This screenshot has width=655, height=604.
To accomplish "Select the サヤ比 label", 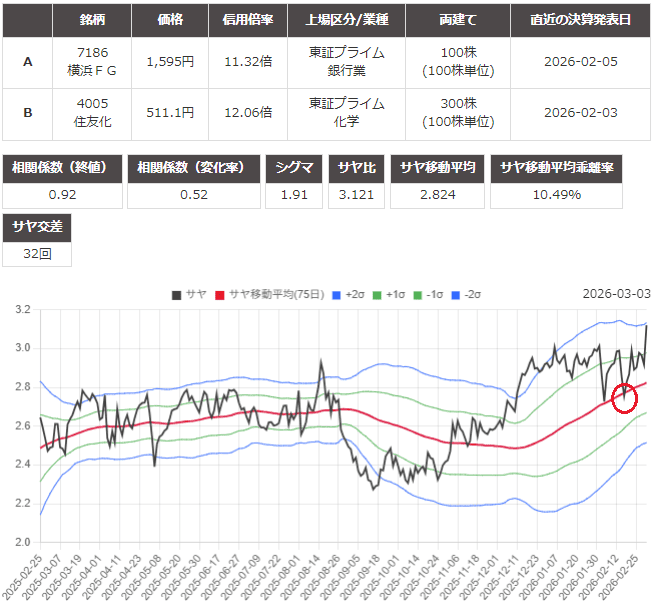I will coord(358,168).
